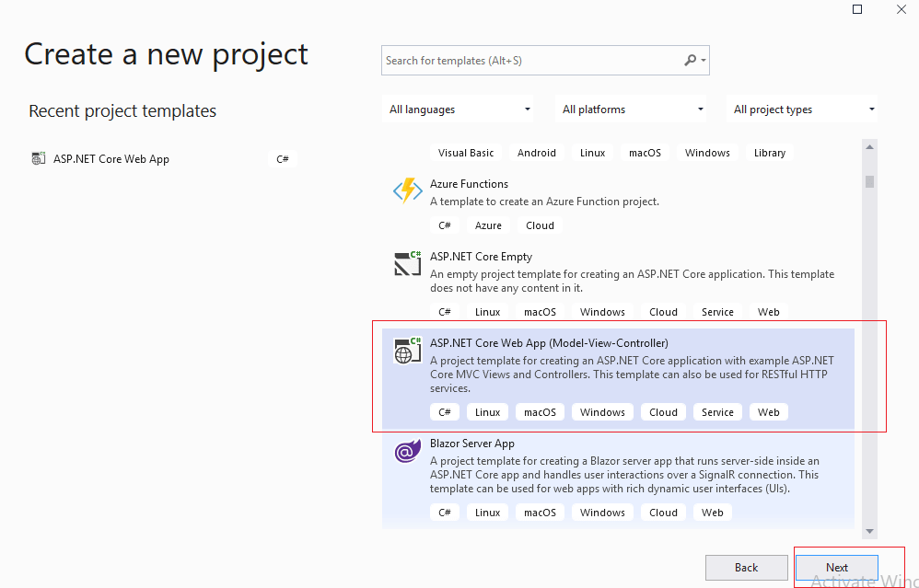Open the All languages dropdown
This screenshot has width=919, height=588.
click(458, 109)
